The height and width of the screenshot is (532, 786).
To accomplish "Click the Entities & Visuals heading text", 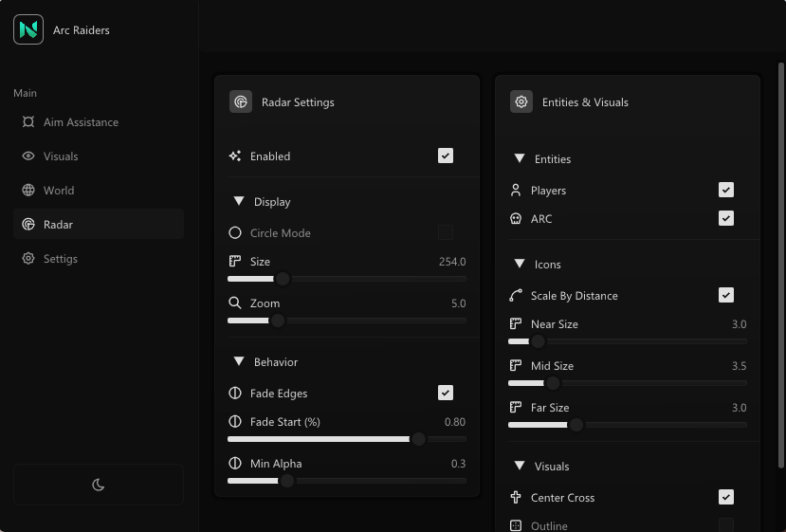I will click(585, 102).
